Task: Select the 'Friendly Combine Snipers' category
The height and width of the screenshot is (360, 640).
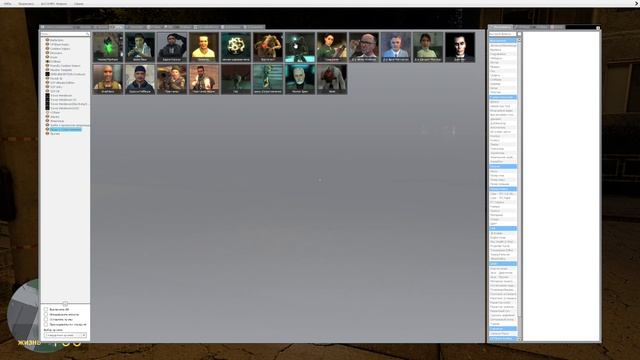Action: [x=65, y=66]
